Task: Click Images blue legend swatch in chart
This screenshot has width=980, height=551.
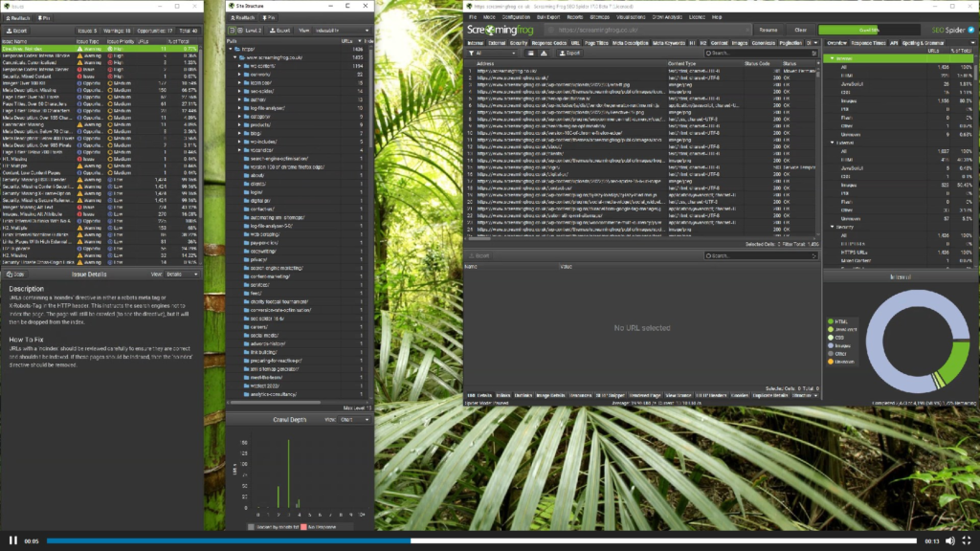Action: point(831,345)
